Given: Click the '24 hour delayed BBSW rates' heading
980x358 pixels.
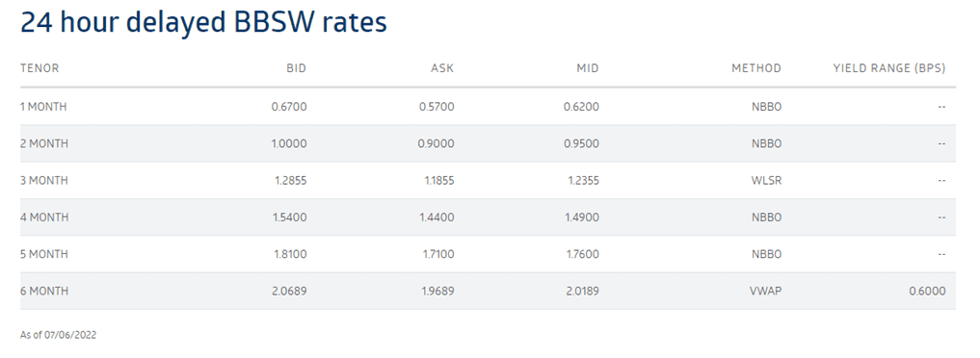Looking at the screenshot, I should pos(203,22).
